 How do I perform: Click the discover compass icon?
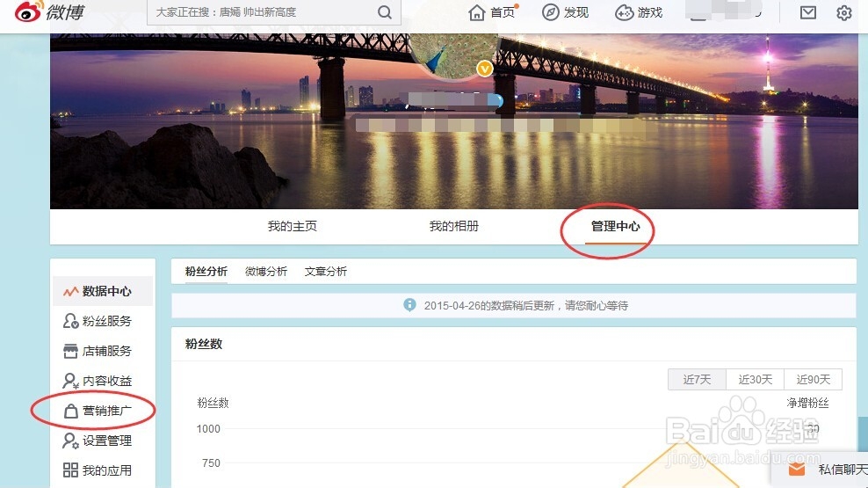point(550,12)
